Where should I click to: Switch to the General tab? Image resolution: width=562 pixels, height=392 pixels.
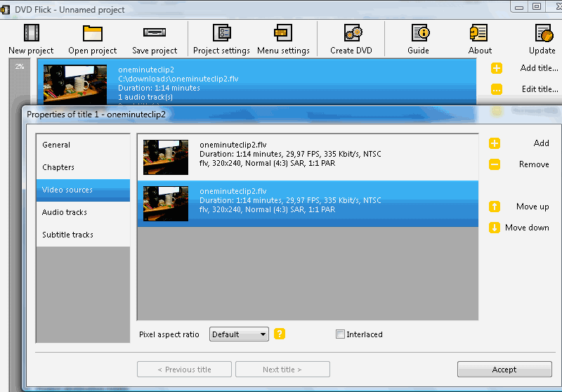(x=83, y=145)
